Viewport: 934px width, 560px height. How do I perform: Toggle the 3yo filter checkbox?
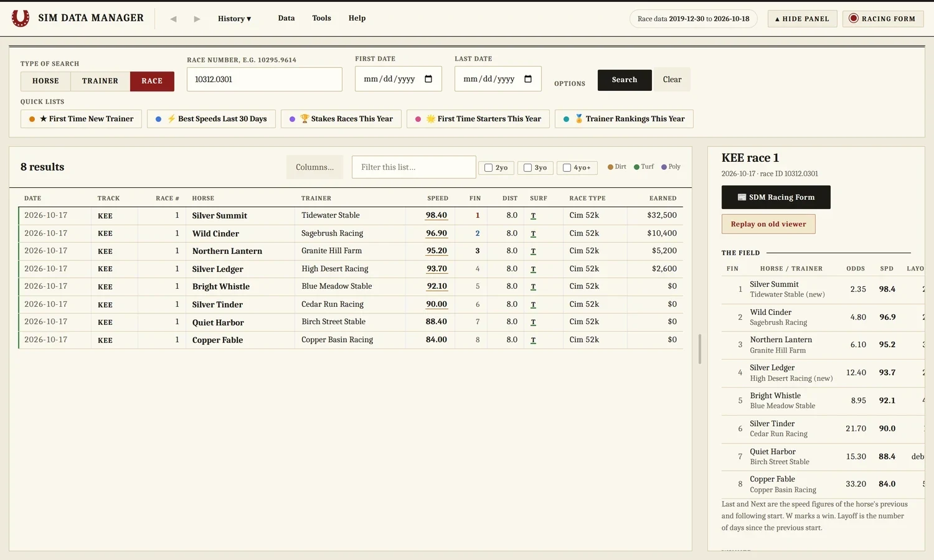[x=527, y=168]
